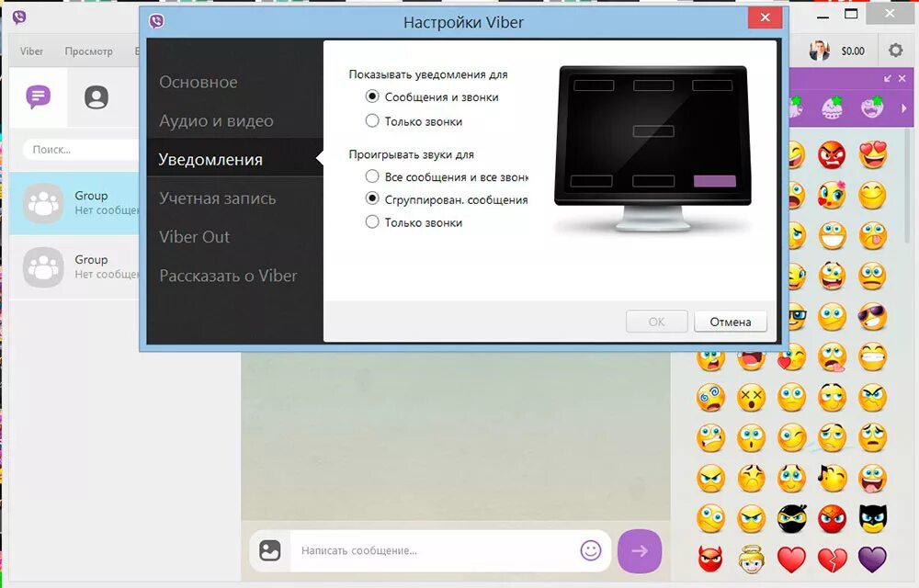Choose the purple notification position box on monitor

coord(714,181)
